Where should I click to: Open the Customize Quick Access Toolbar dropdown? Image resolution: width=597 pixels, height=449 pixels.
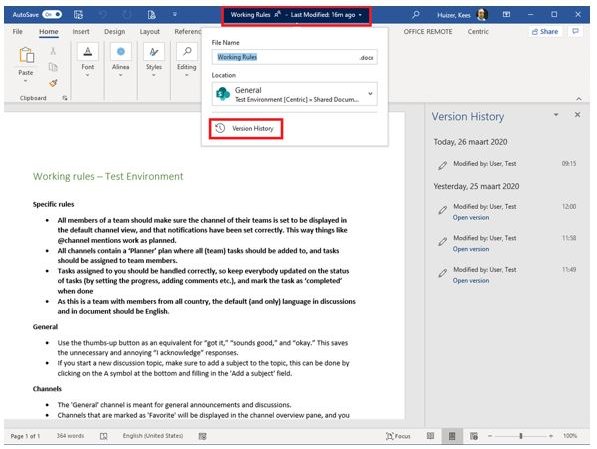175,14
